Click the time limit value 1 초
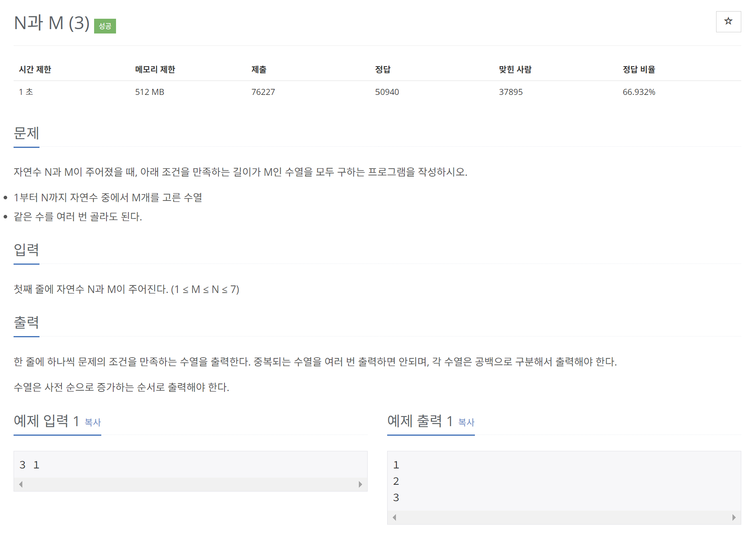 (x=26, y=92)
